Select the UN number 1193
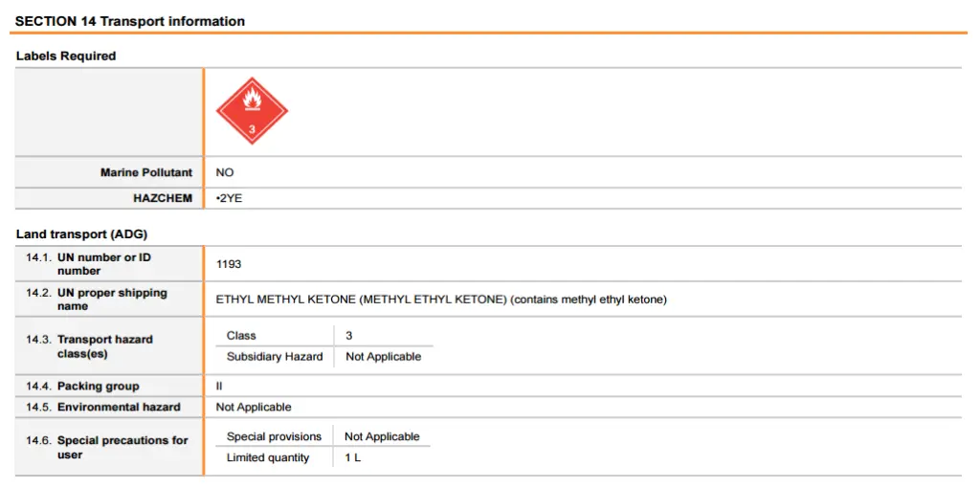Viewport: 980px width, 489px height. [229, 263]
